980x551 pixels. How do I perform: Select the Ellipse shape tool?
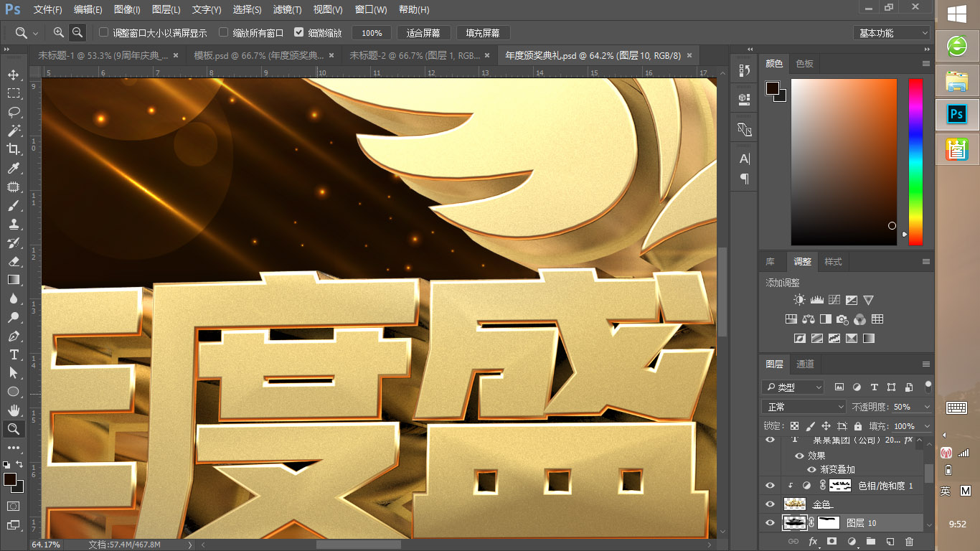[14, 392]
